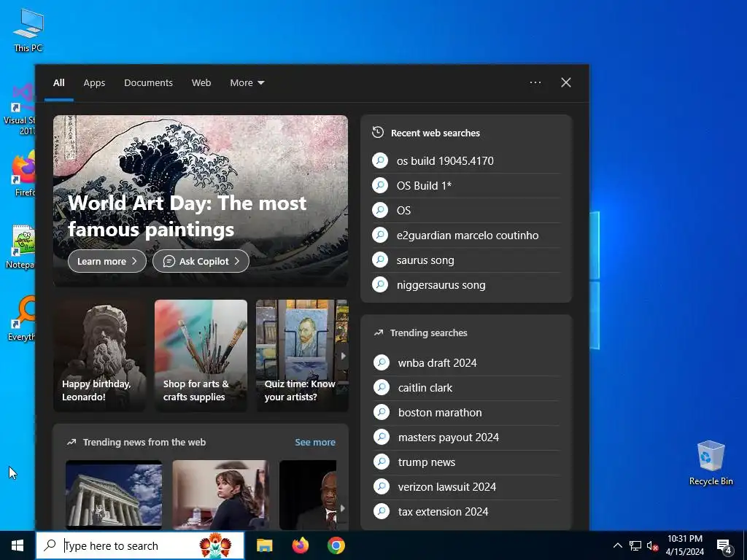The image size is (747, 560).
Task: Open 'Shop for arts & crafts supplies' card
Action: coord(201,355)
